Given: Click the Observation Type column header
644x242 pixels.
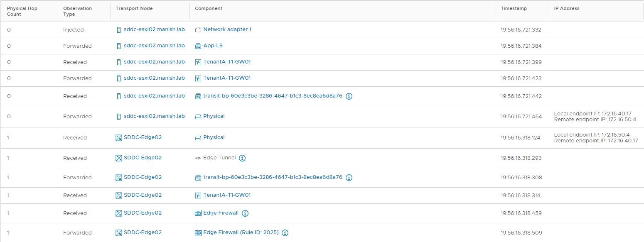Looking at the screenshot, I should point(77,11).
